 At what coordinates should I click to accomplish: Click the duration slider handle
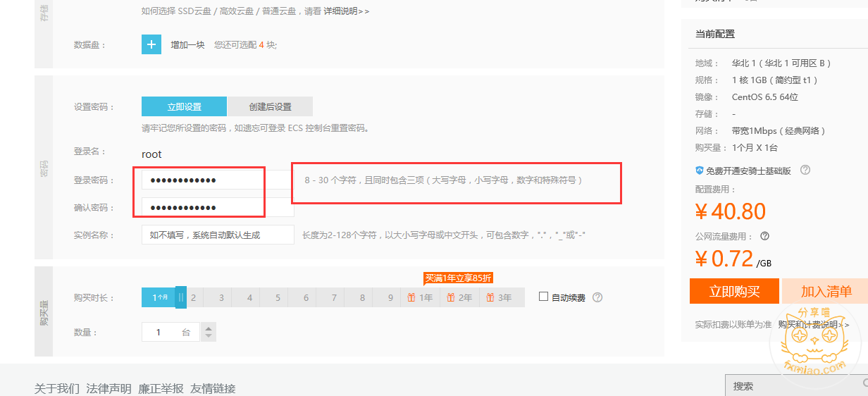click(x=181, y=297)
